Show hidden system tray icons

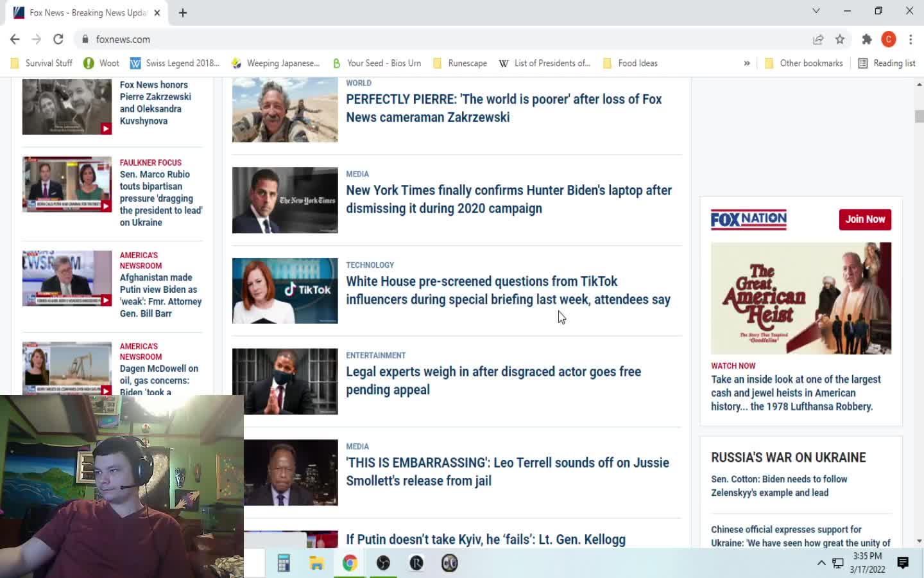pyautogui.click(x=821, y=563)
